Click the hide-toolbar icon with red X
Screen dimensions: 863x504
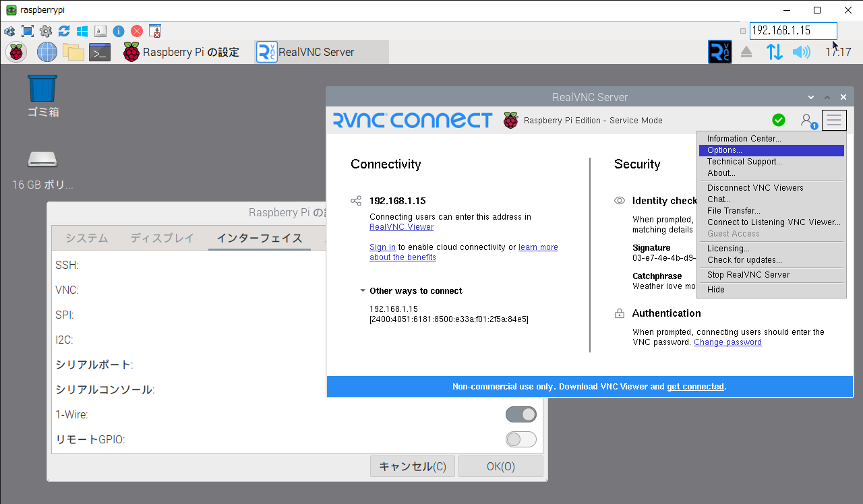coord(155,31)
